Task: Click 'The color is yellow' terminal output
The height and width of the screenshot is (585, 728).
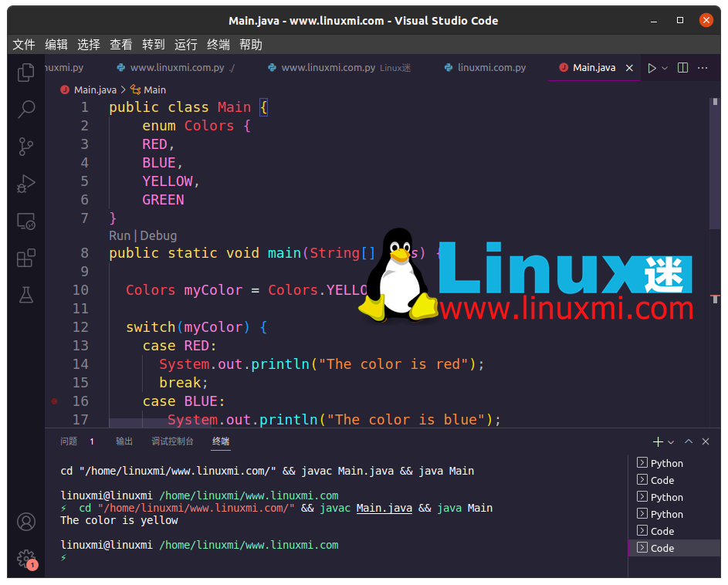Action: click(120, 521)
